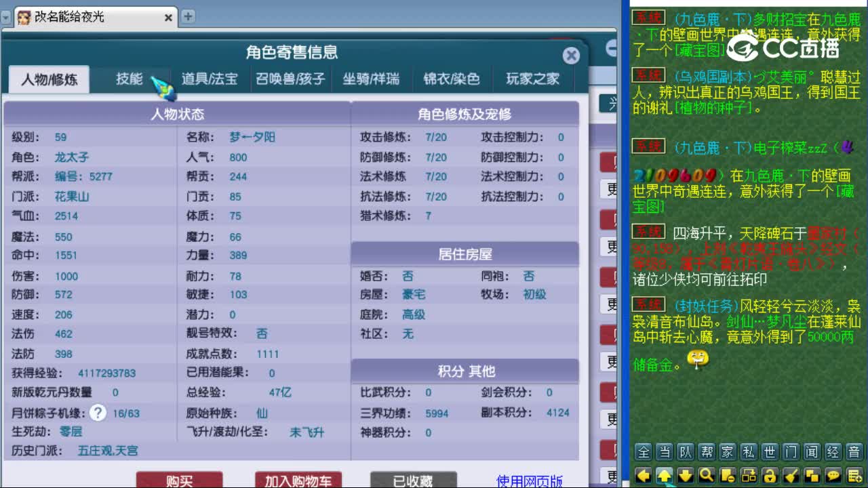Screen dimensions: 868x488
Task: Click the 五庄观,天宫 history sect text
Action: click(108, 451)
